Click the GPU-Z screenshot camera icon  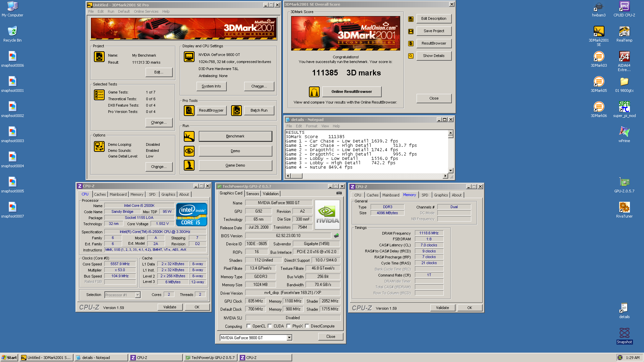pyautogui.click(x=339, y=193)
